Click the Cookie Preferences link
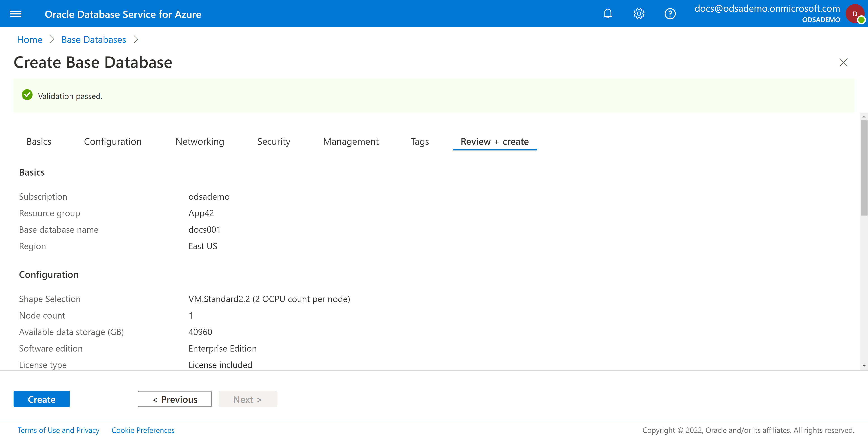Screen dimensions: 868x441 (142, 430)
